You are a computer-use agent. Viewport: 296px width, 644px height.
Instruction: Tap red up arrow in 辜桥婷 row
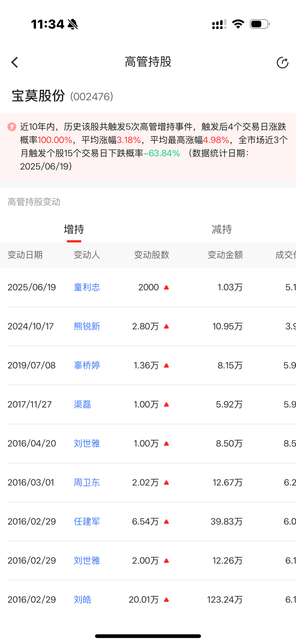(166, 365)
